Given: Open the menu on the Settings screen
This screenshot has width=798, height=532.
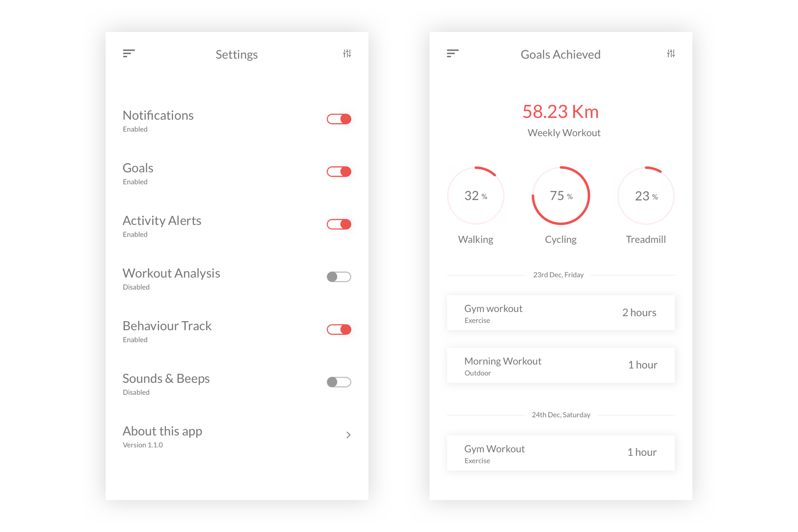Looking at the screenshot, I should [x=128, y=53].
